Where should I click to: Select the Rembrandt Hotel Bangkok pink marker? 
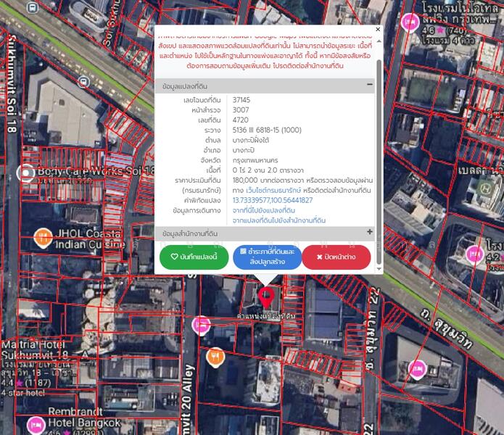[x=36, y=425]
